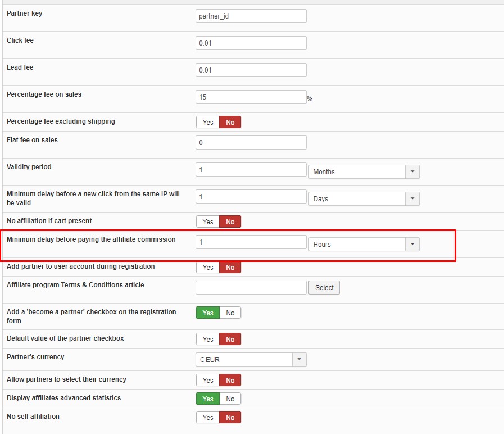This screenshot has height=434, width=504.
Task: Set 'become a partner' checkbox option to Yes
Action: point(208,313)
